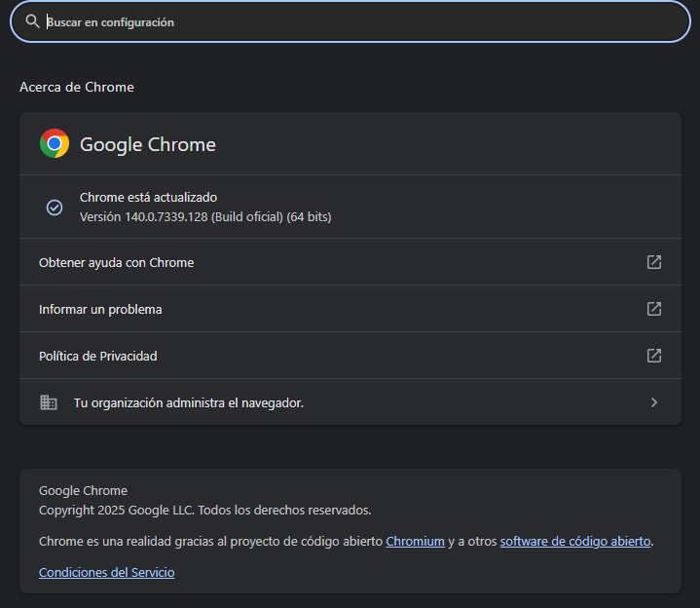
Task: Click the Google Chrome logo icon
Action: 55,144
